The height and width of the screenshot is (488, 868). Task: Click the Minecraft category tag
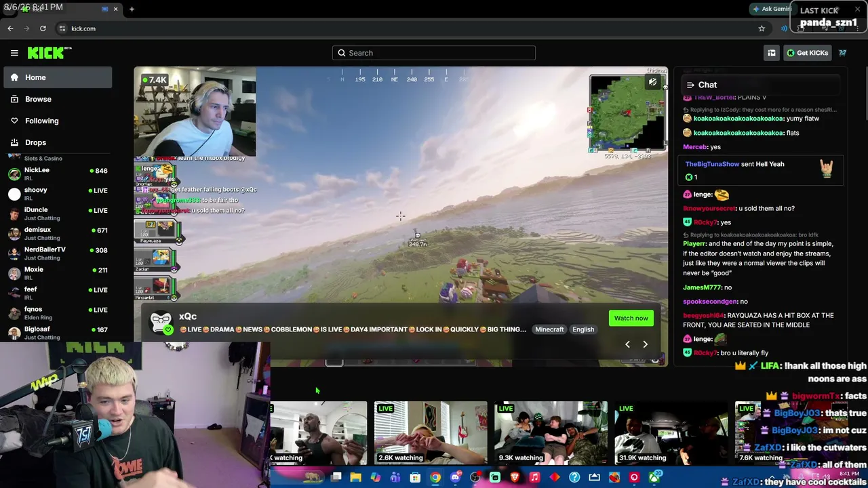pos(549,329)
